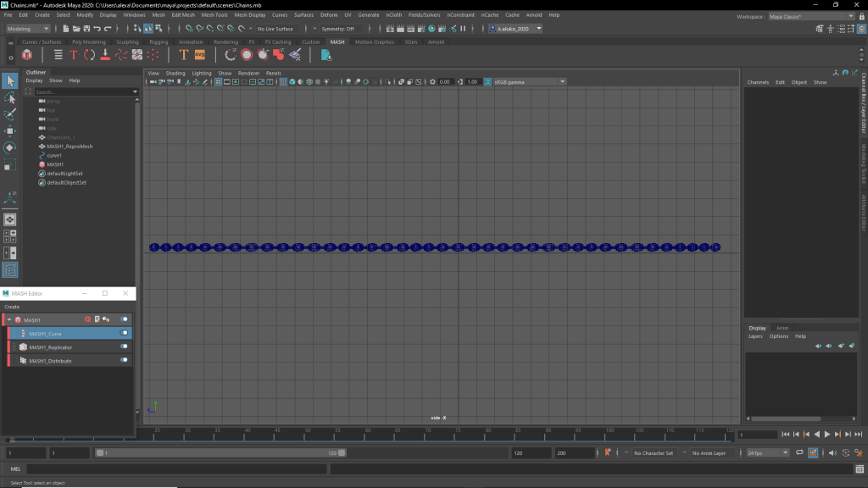Click the Save scene icon in status line

point(85,29)
